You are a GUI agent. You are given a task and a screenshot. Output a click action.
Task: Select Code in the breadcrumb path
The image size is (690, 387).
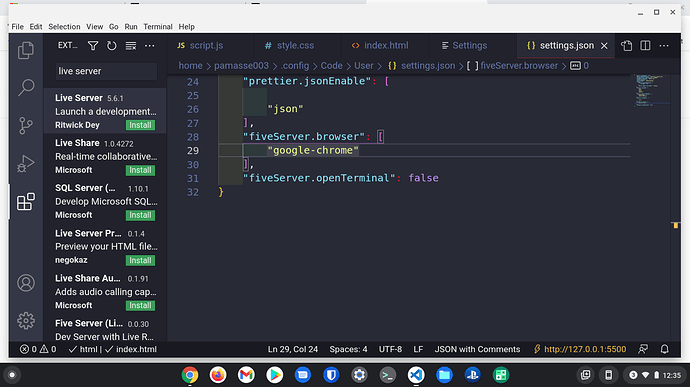pyautogui.click(x=331, y=66)
